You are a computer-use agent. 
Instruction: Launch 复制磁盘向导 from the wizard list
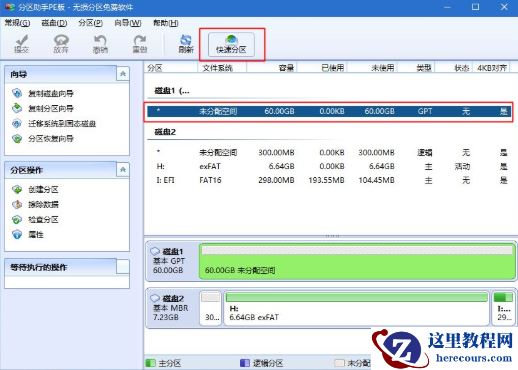coord(51,93)
